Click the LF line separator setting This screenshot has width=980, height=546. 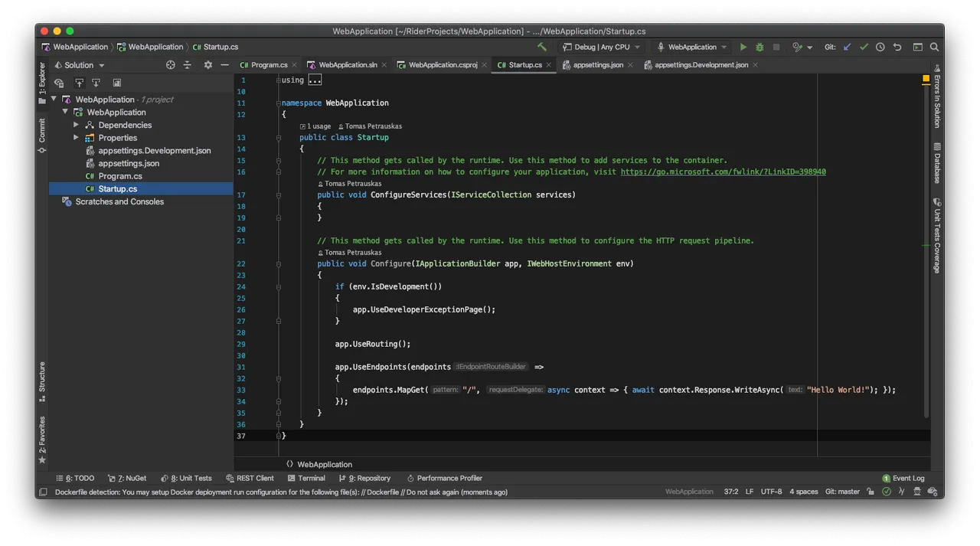pyautogui.click(x=750, y=492)
